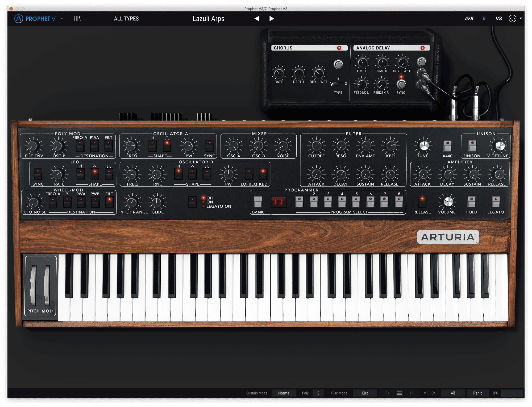The width and height of the screenshot is (532, 407).
Task: Click the Arturia logo in toolbar
Action: point(19,19)
